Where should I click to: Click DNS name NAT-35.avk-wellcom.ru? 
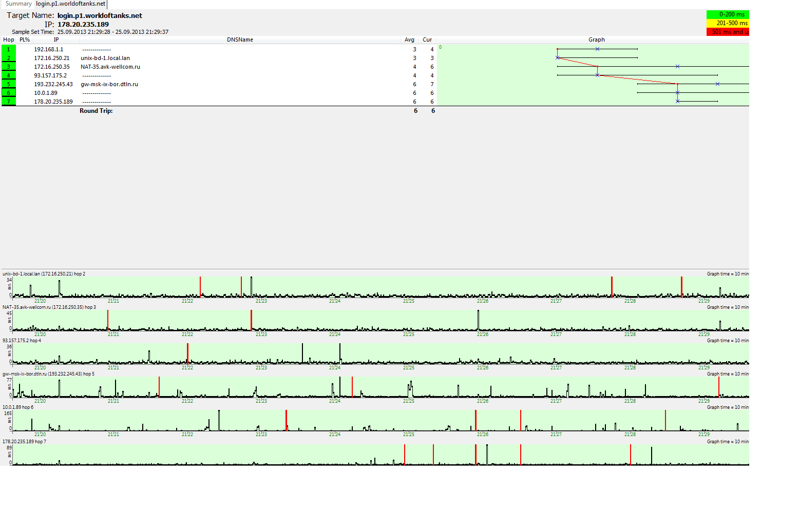110,67
